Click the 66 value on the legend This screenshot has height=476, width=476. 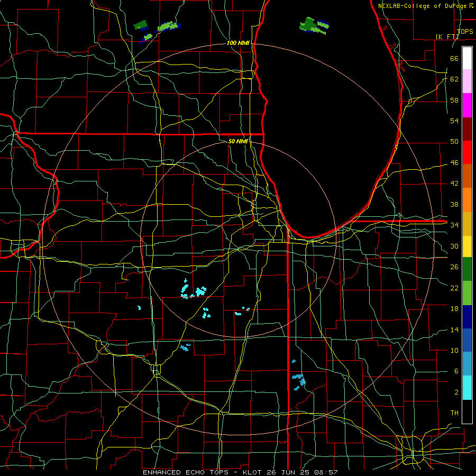click(x=454, y=58)
